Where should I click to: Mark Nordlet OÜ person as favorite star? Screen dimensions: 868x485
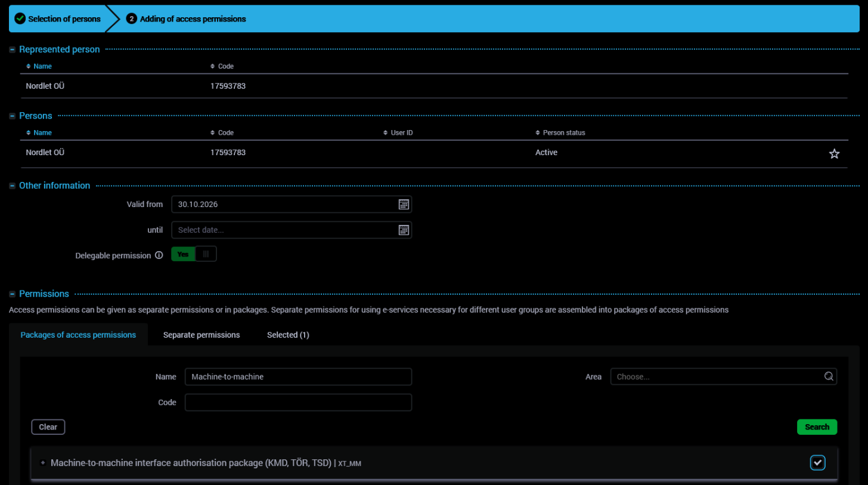coord(834,154)
